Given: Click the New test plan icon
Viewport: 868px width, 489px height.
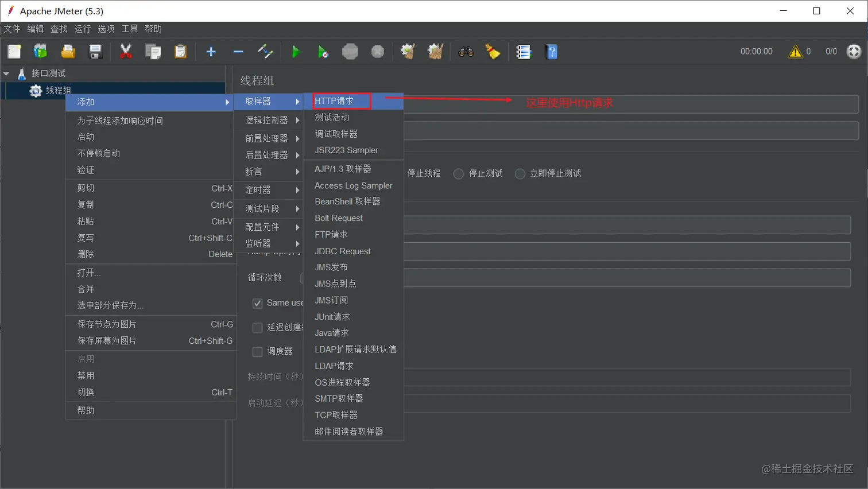Looking at the screenshot, I should coord(14,52).
